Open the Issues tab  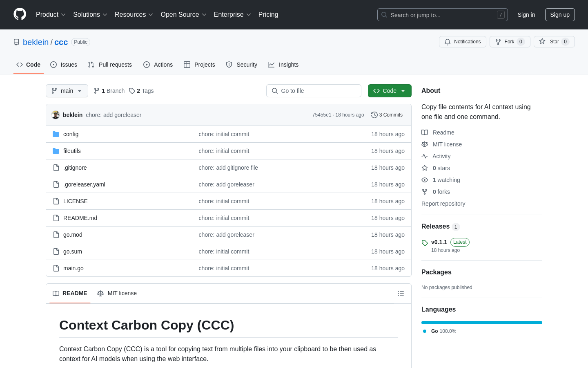(x=64, y=65)
